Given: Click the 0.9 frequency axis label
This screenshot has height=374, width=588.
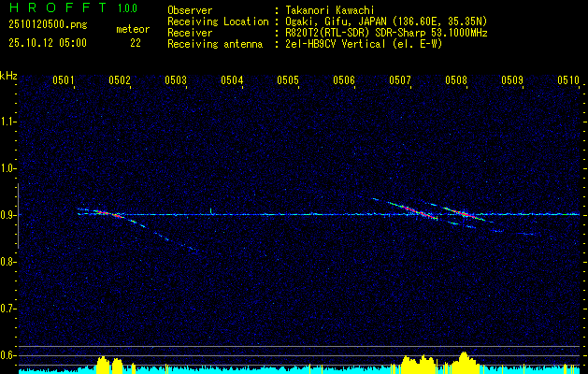Looking at the screenshot, I should (x=7, y=215).
